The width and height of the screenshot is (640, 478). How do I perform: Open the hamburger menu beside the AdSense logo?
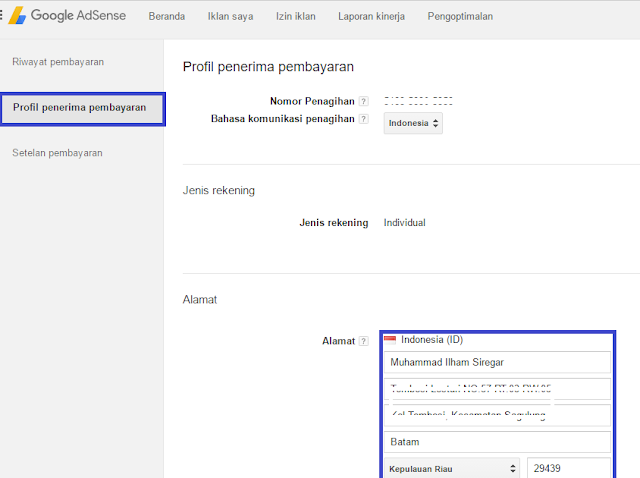coord(3,16)
